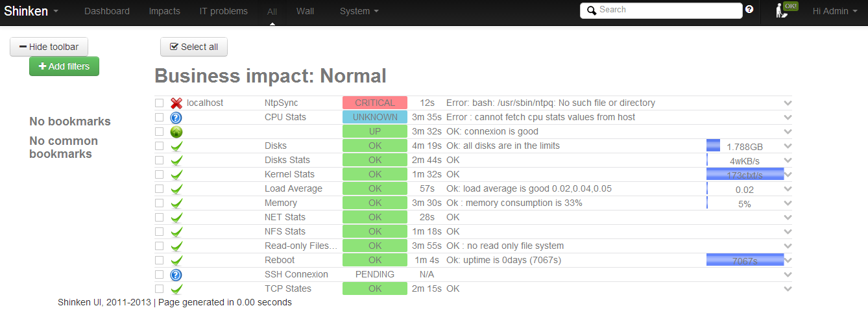Click the green checkmark icon beside Disks
Viewport: 868px width, 332px height.
pos(176,146)
